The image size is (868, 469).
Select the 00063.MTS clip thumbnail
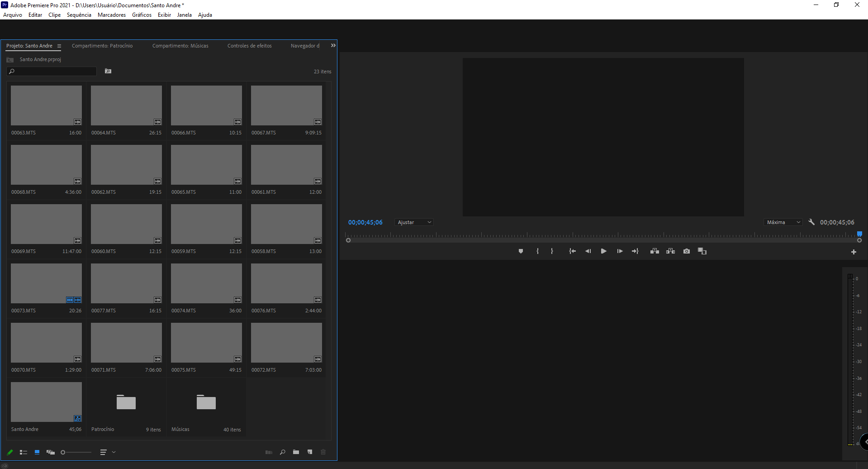coord(46,105)
